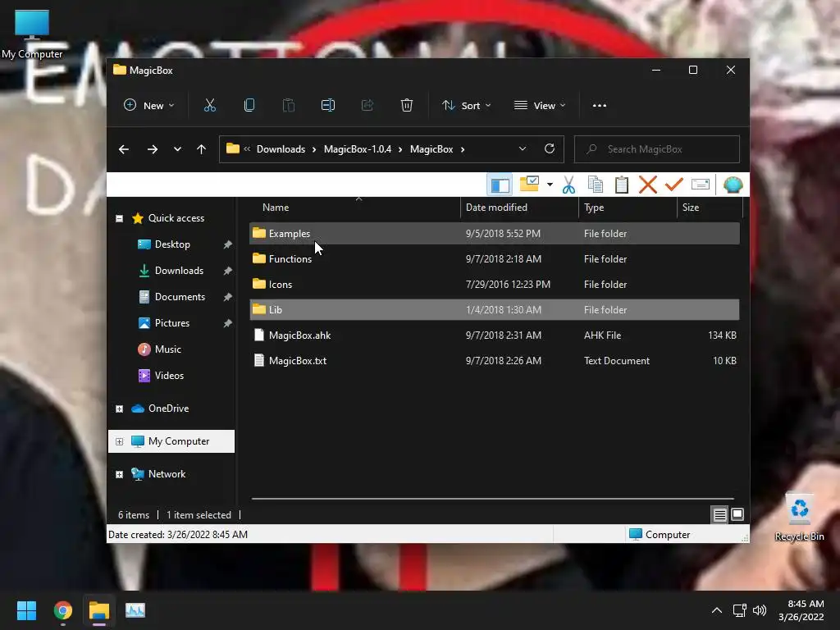Click the Cut scissors icon in command bar
This screenshot has height=630, width=840.
pyautogui.click(x=209, y=106)
